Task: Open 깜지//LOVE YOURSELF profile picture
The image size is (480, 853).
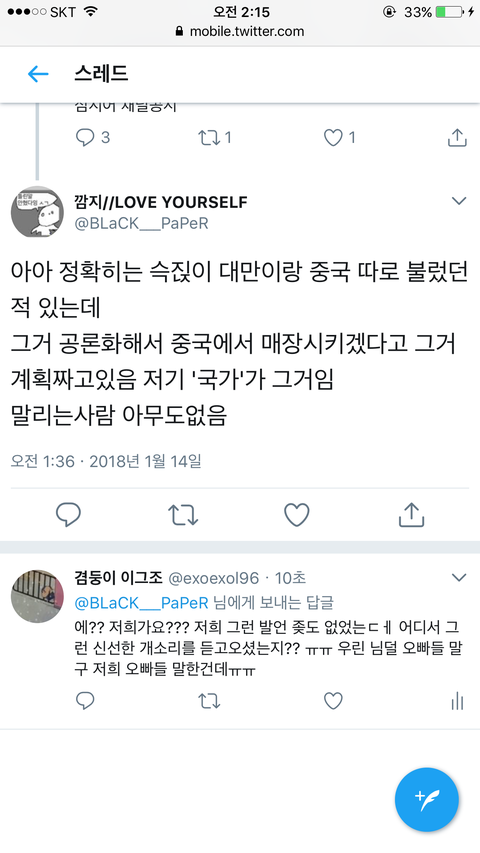Action: [x=37, y=211]
